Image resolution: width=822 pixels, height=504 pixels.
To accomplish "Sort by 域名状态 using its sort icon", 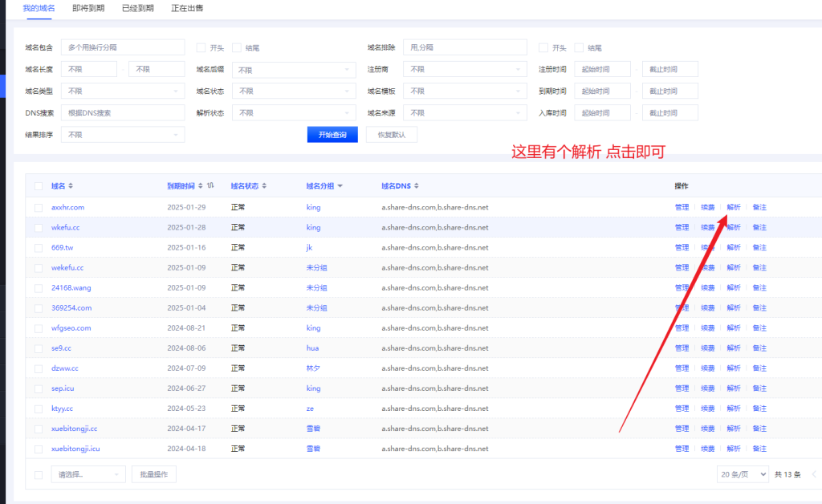I will 264,186.
